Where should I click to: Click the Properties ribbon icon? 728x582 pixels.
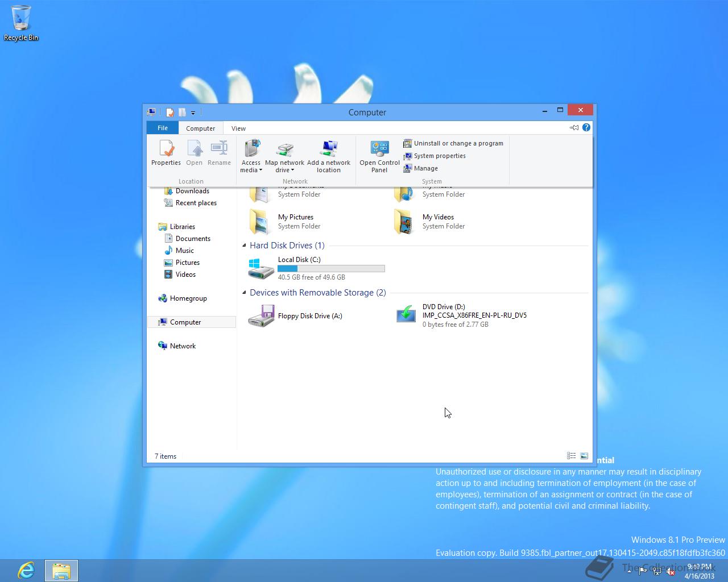pos(166,153)
